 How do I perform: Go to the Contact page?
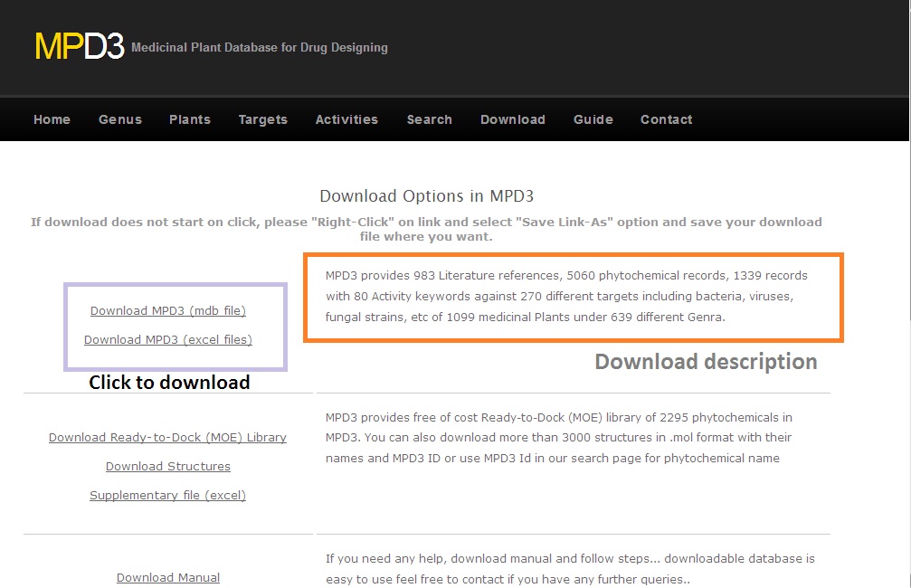tap(667, 119)
